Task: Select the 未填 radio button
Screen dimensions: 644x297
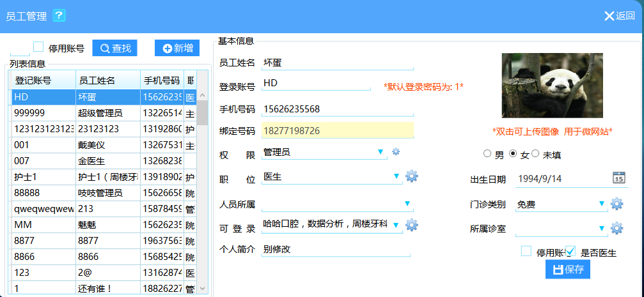Action: click(x=535, y=153)
